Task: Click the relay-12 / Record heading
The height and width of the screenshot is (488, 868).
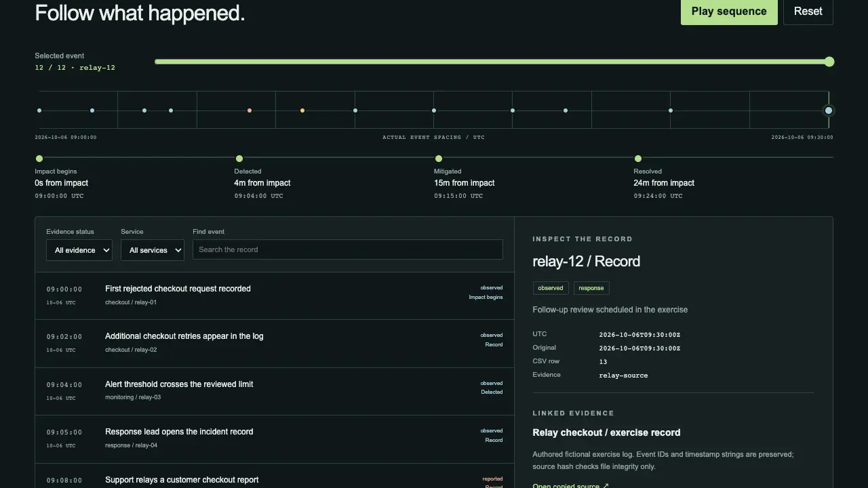Action: click(587, 262)
